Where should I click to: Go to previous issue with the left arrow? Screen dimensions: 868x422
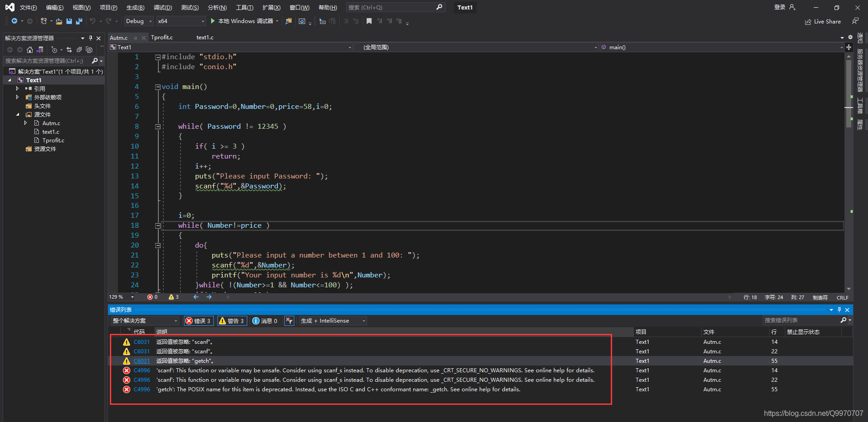pos(196,297)
